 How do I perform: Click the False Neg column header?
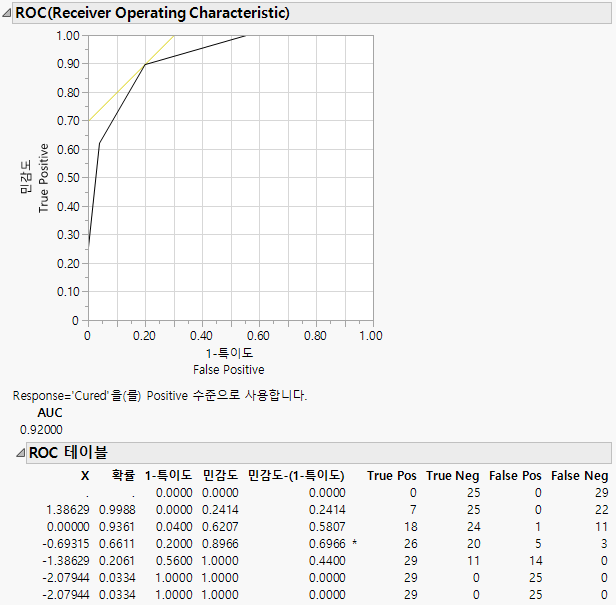coord(579,476)
